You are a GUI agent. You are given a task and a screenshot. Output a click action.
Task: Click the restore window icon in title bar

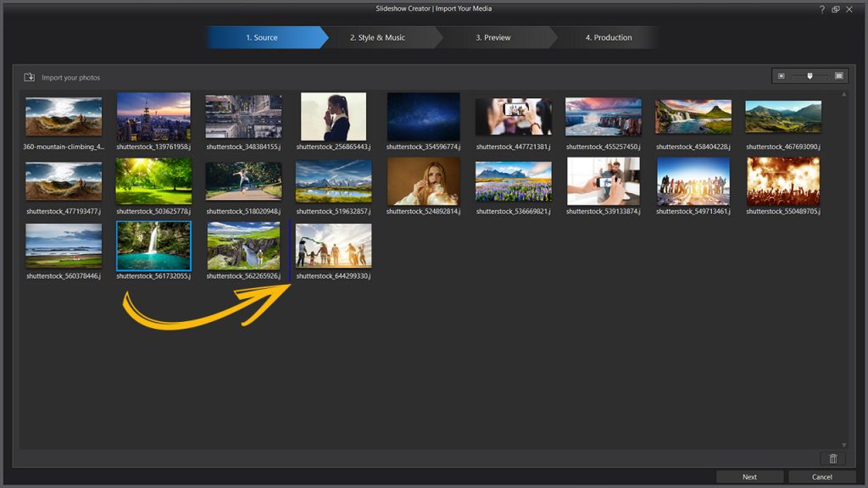[x=835, y=9]
